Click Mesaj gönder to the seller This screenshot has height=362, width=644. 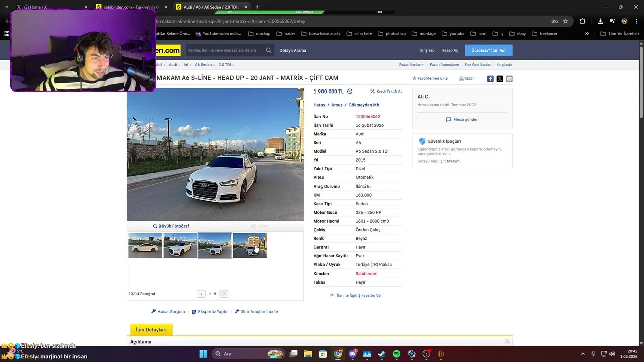click(x=462, y=120)
